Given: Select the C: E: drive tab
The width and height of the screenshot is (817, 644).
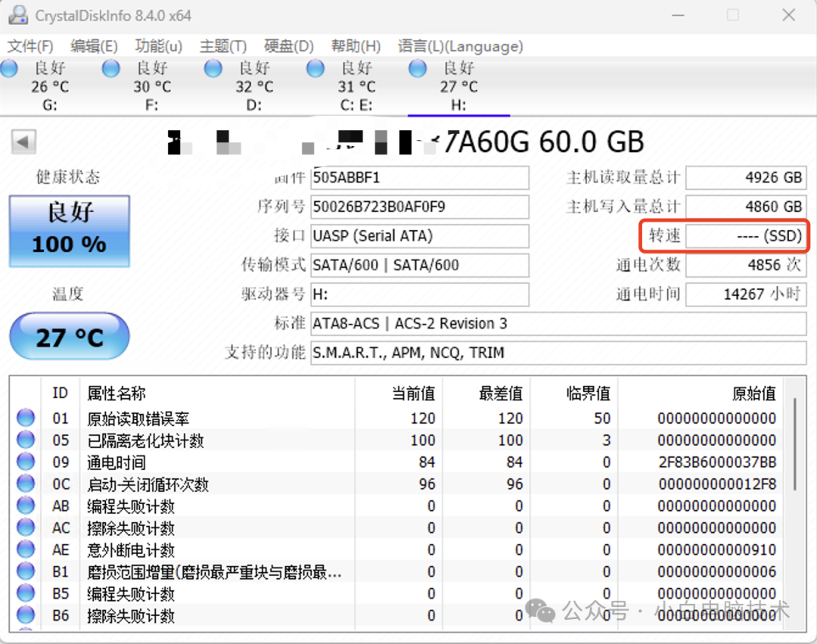Looking at the screenshot, I should (356, 86).
